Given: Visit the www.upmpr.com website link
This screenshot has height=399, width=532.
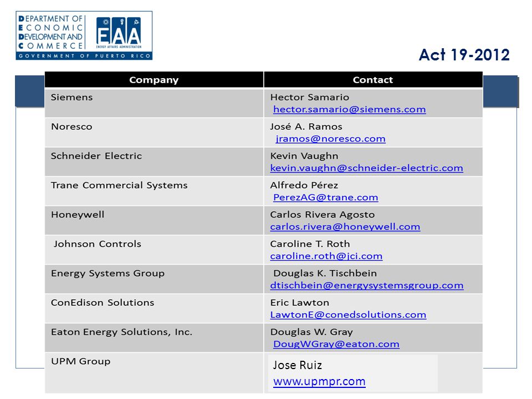Looking at the screenshot, I should pos(319,381).
